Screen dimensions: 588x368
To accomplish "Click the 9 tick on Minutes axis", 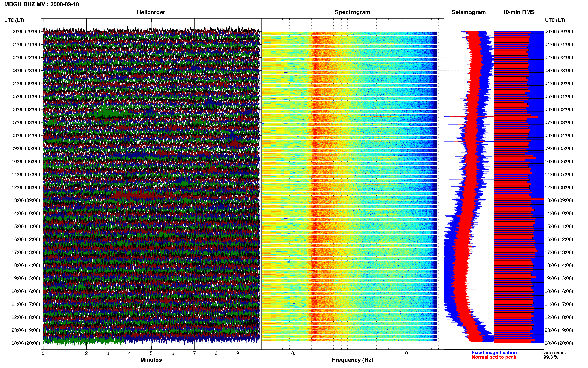I will pos(238,353).
